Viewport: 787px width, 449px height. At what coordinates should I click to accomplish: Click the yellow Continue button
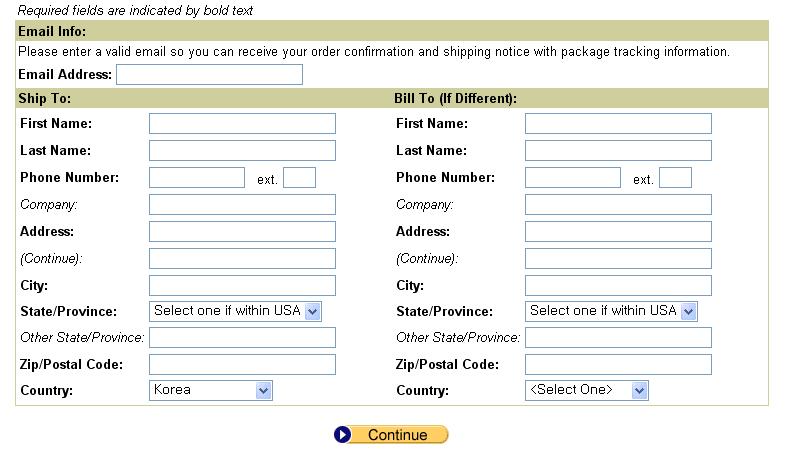(x=391, y=434)
